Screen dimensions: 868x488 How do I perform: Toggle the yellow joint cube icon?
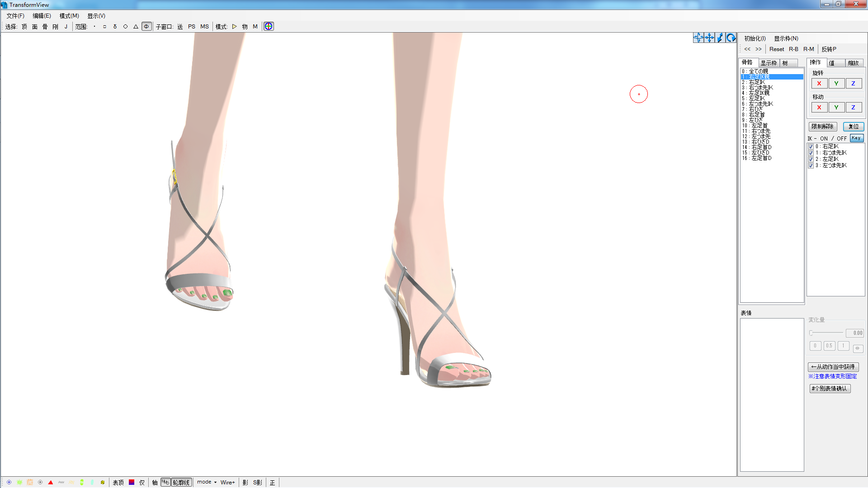103,482
